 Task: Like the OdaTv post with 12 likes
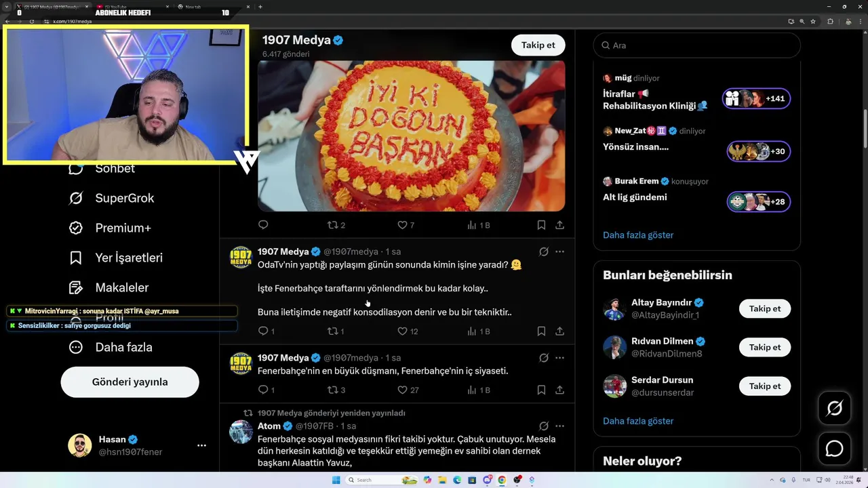(408, 331)
